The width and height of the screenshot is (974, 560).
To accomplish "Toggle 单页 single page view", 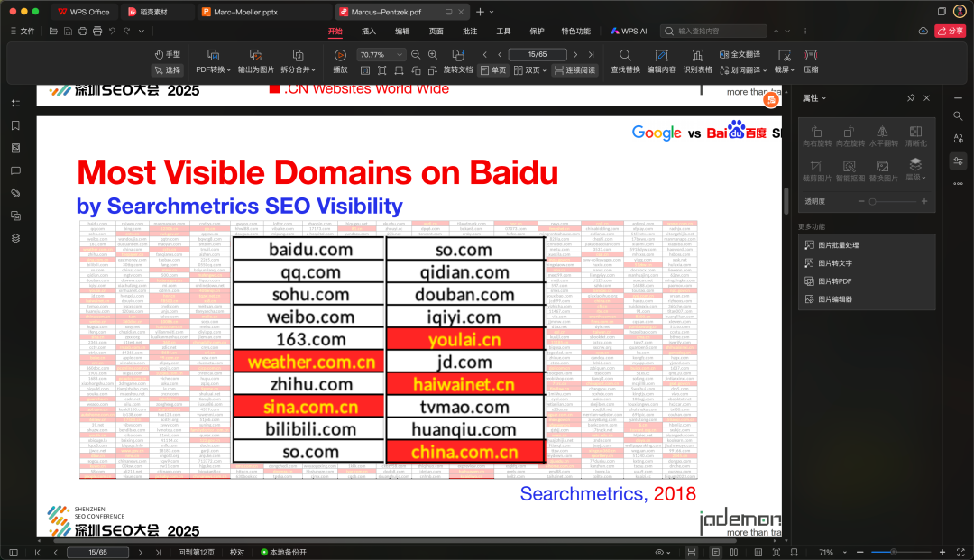I will [x=494, y=70].
